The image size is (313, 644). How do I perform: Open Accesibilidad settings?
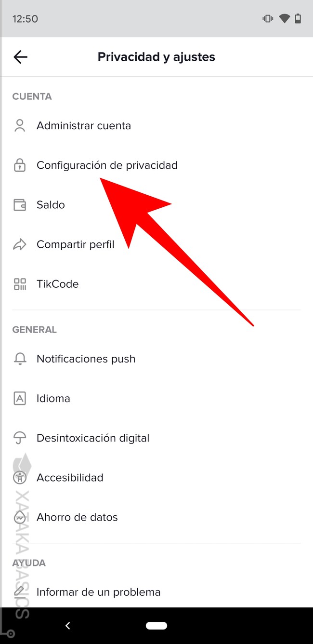(x=70, y=478)
